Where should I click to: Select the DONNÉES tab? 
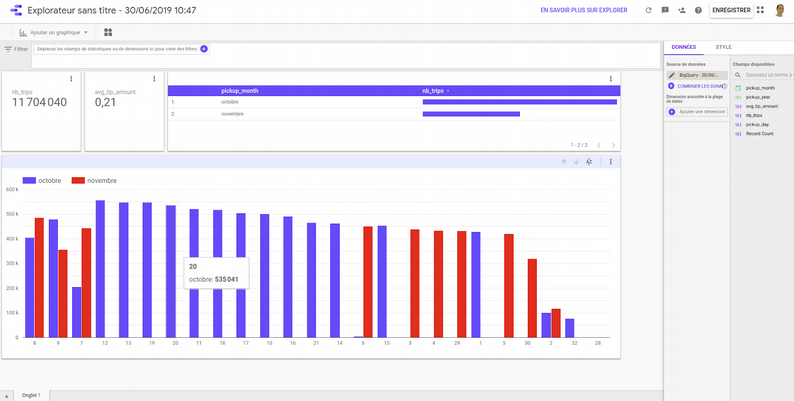point(684,47)
